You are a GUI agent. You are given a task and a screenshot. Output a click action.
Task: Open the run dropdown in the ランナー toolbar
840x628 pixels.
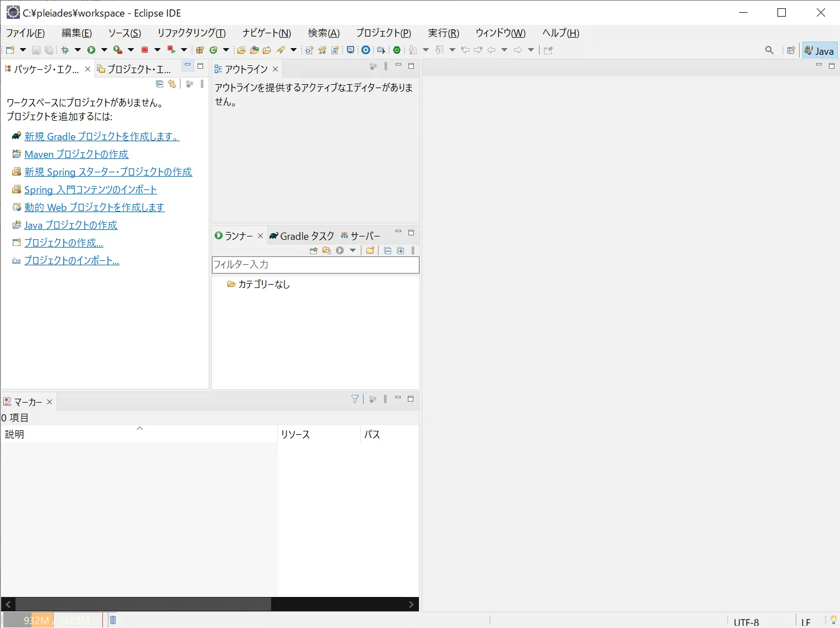[352, 250]
